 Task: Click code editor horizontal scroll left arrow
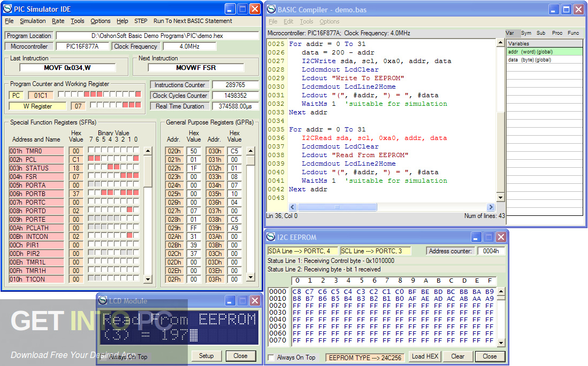(293, 207)
